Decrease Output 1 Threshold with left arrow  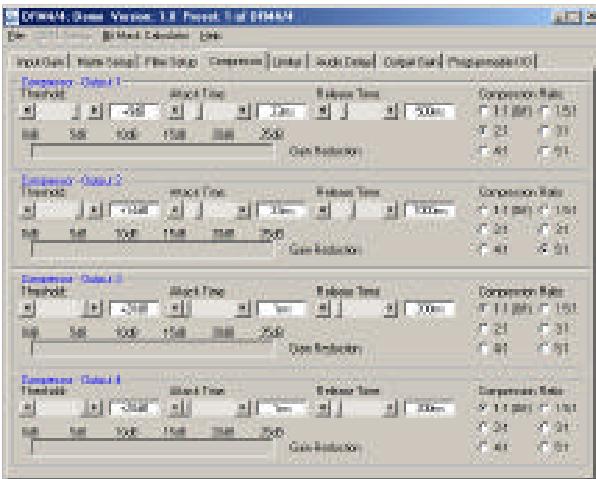click(27, 111)
